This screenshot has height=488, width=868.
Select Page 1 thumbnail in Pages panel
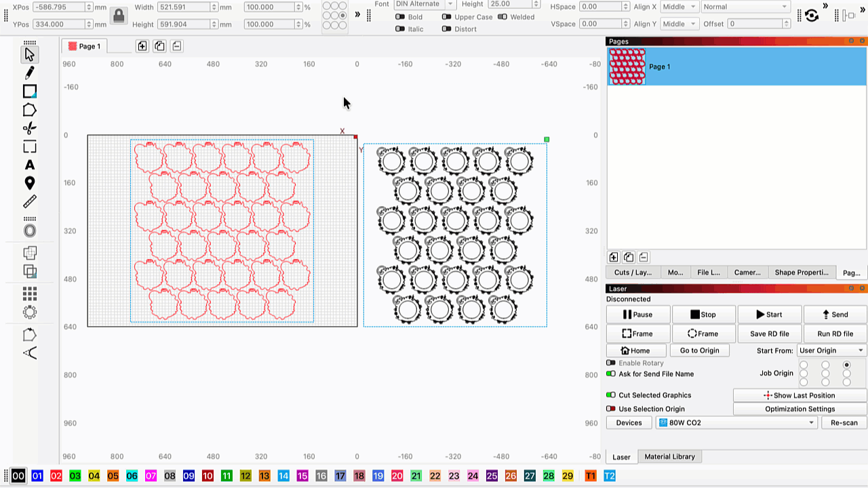627,66
